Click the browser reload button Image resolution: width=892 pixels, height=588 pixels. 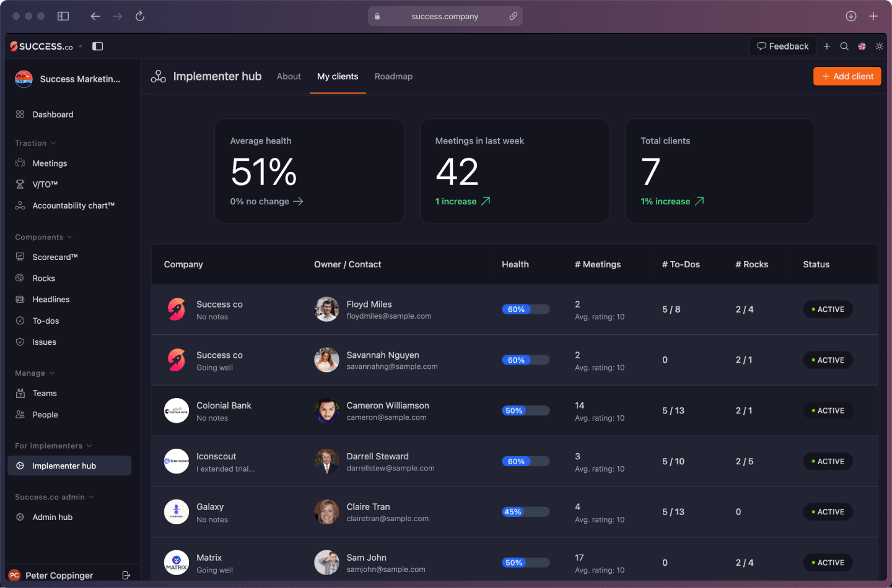(x=140, y=16)
